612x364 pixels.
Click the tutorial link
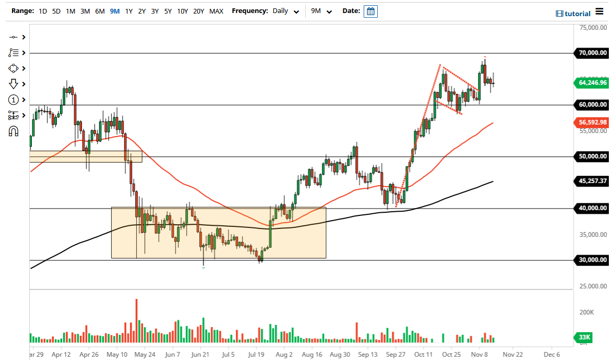click(578, 13)
